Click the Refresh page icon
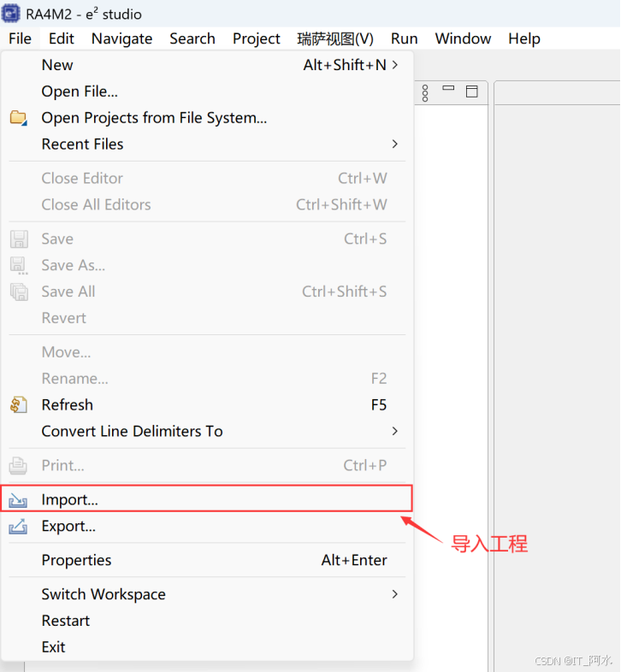This screenshot has width=621, height=672. point(19,404)
